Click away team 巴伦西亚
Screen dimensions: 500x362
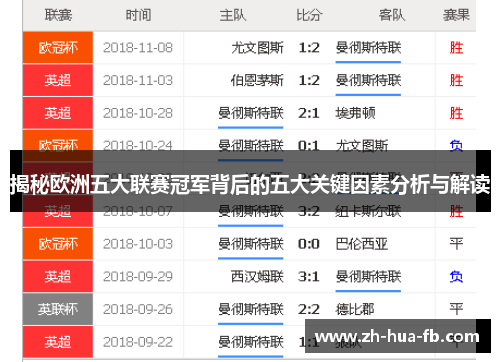[x=362, y=244]
